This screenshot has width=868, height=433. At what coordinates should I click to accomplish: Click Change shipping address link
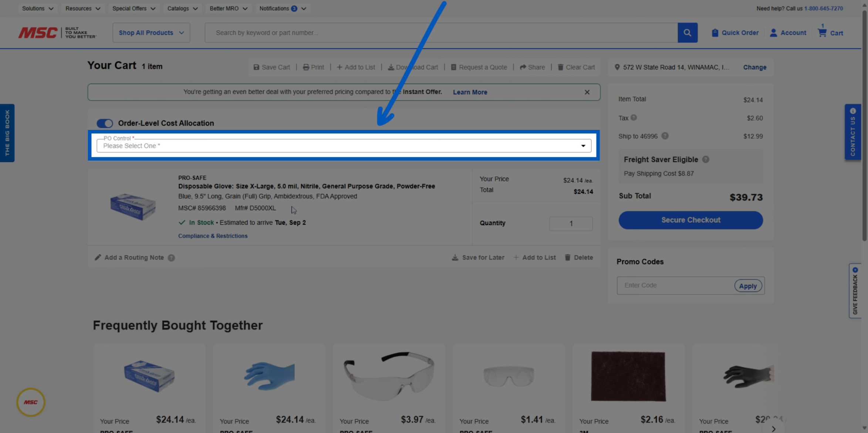click(x=755, y=67)
